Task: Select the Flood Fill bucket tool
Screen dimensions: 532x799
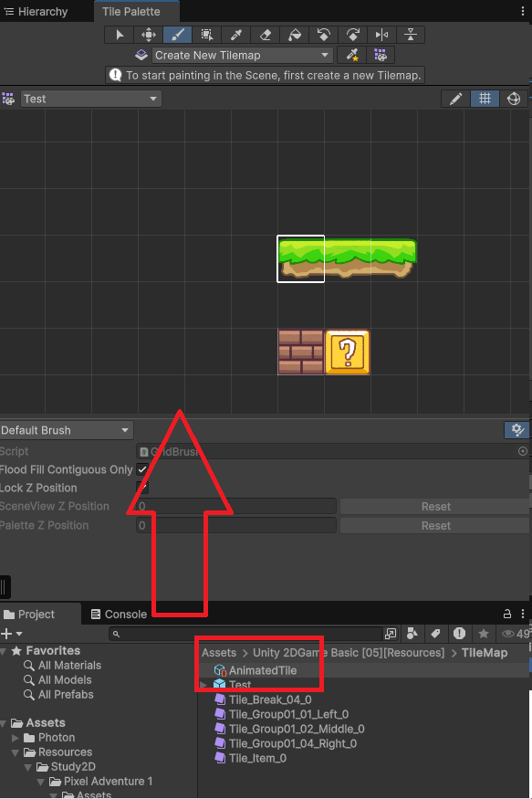Action: [x=294, y=35]
